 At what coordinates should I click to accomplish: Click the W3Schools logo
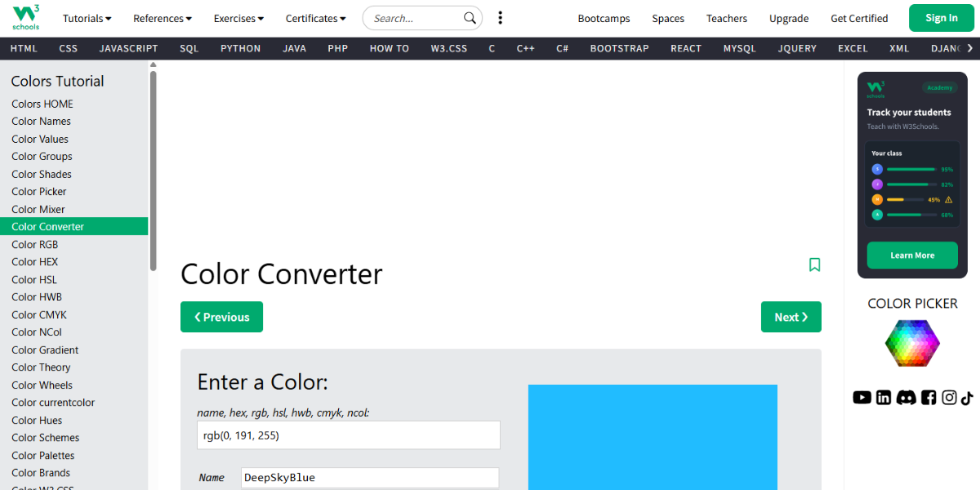pos(24,17)
